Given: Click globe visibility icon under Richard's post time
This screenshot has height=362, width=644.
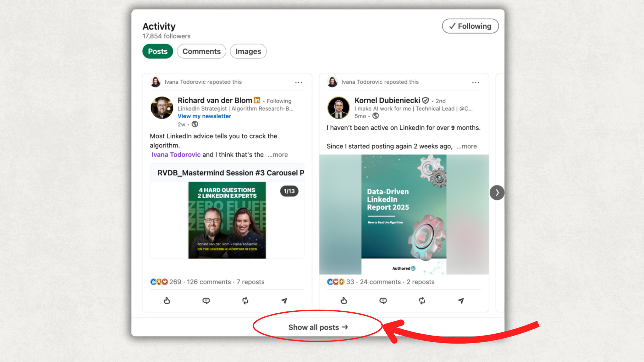Looking at the screenshot, I should (195, 124).
